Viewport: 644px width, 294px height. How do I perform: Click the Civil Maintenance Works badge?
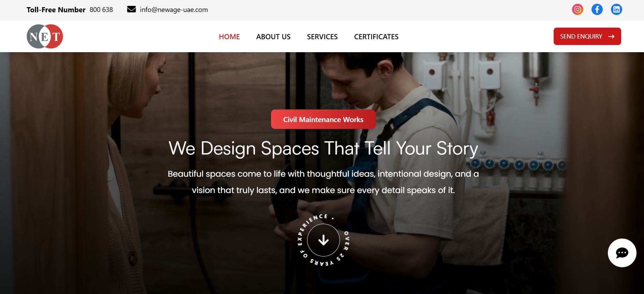[x=323, y=119]
